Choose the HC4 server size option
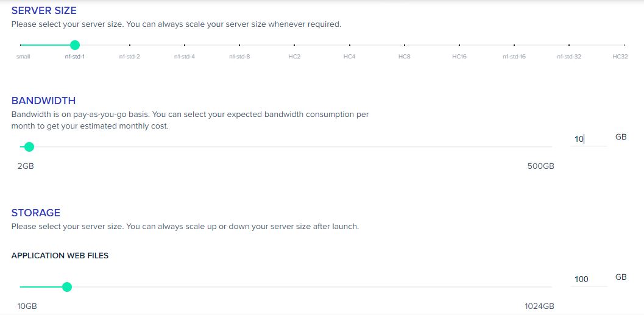The height and width of the screenshot is (315, 644). coord(350,45)
